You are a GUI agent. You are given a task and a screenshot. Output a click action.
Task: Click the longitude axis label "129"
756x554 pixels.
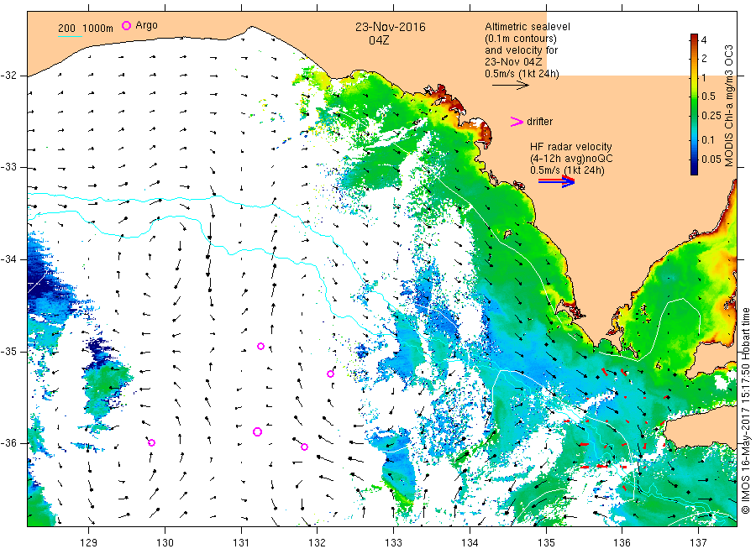(x=89, y=542)
